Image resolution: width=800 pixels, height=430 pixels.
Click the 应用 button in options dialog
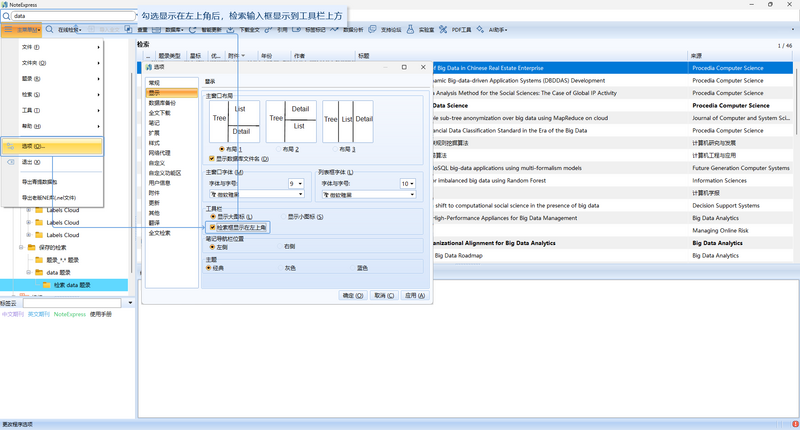click(414, 295)
